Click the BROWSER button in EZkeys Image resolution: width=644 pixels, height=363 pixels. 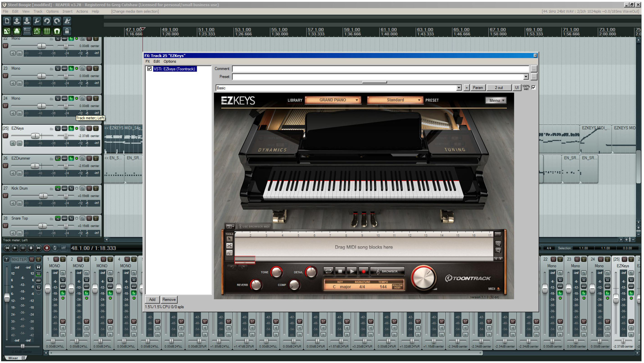point(387,271)
